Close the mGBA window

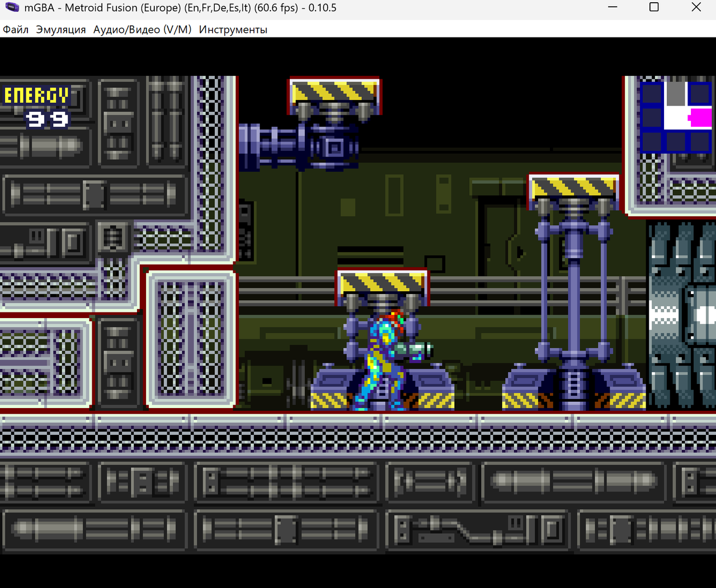coord(696,7)
